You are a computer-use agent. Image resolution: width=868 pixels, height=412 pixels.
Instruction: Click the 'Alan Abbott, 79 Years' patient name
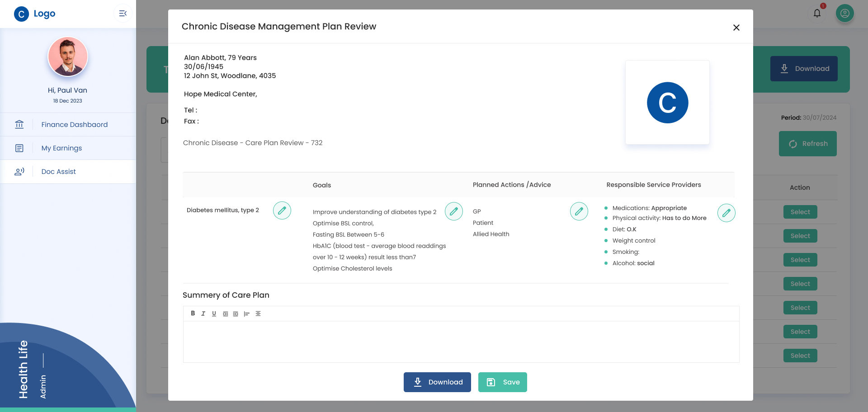tap(220, 58)
